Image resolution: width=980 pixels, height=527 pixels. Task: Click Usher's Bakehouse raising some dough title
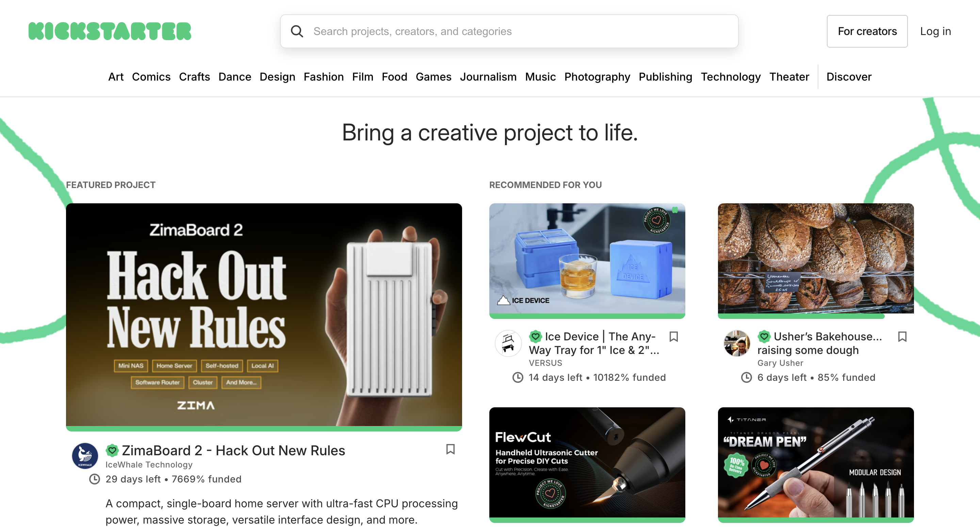[x=820, y=343]
